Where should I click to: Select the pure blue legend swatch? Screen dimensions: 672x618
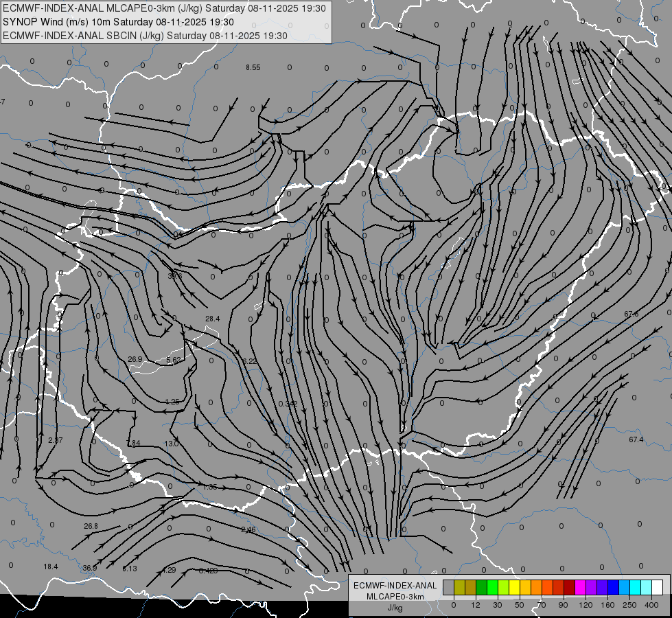pyautogui.click(x=613, y=587)
